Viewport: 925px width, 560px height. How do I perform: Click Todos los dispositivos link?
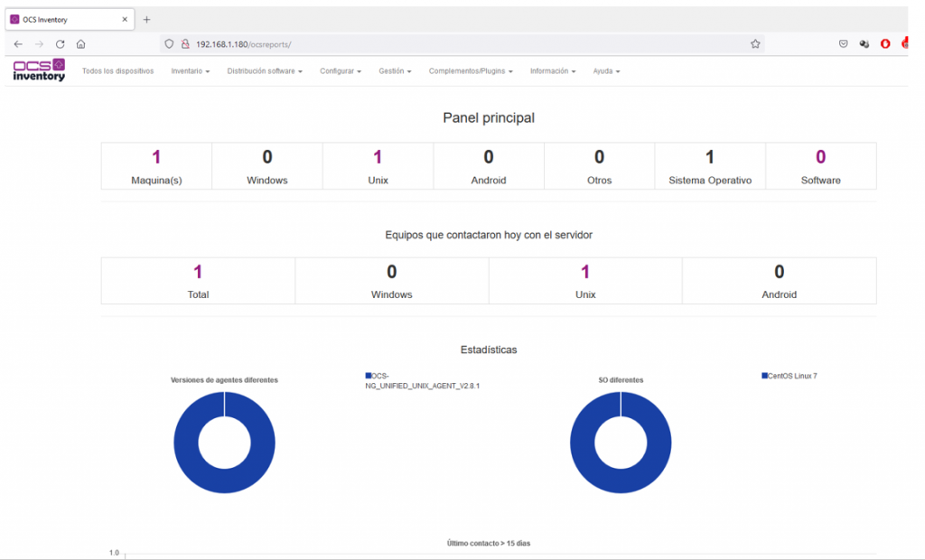click(x=118, y=70)
